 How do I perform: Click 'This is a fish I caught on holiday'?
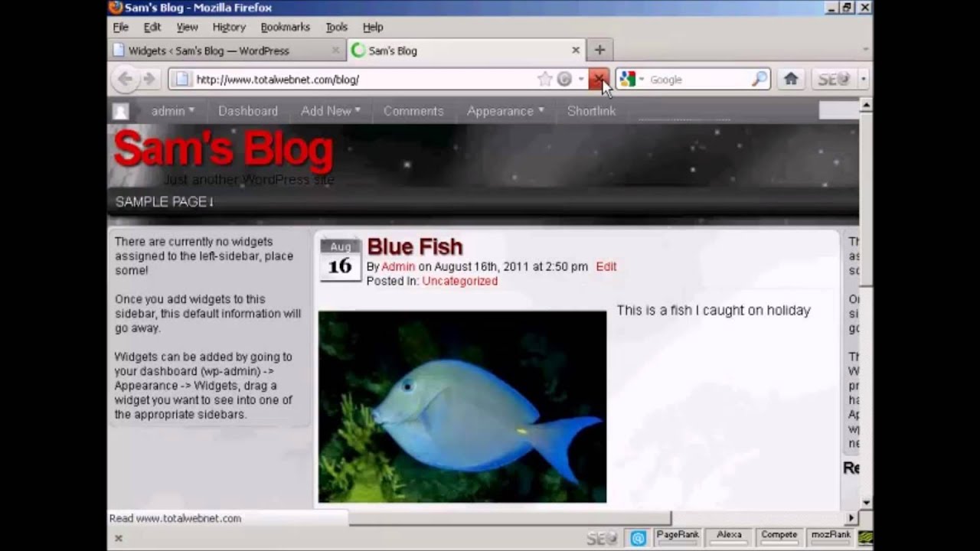(x=714, y=310)
